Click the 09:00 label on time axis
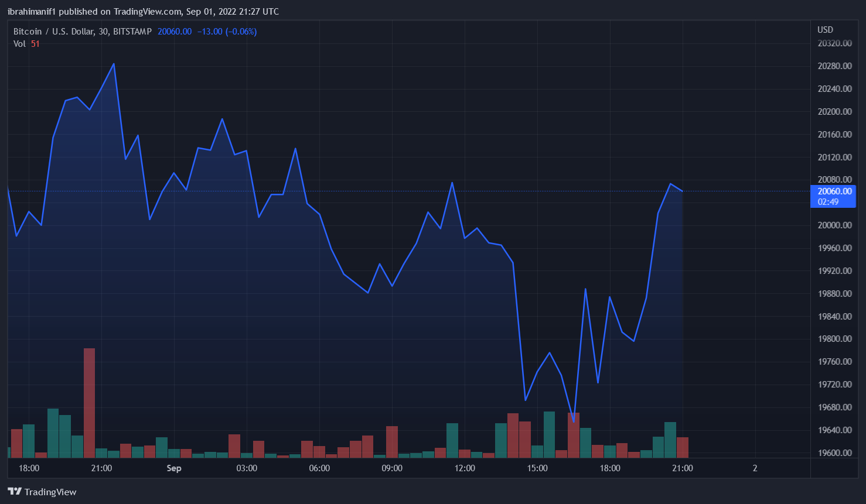The image size is (866, 504). (392, 468)
